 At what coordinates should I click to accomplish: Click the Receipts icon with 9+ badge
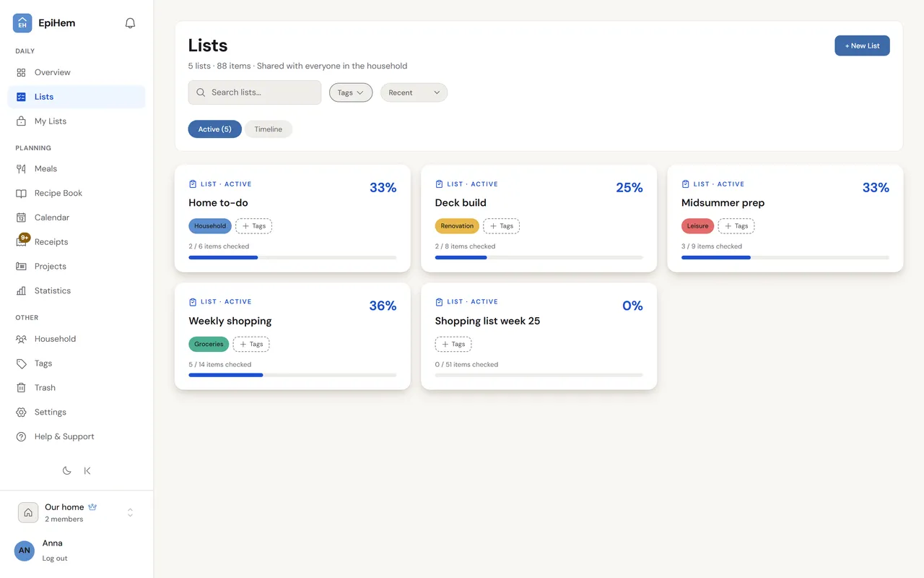[x=21, y=242]
